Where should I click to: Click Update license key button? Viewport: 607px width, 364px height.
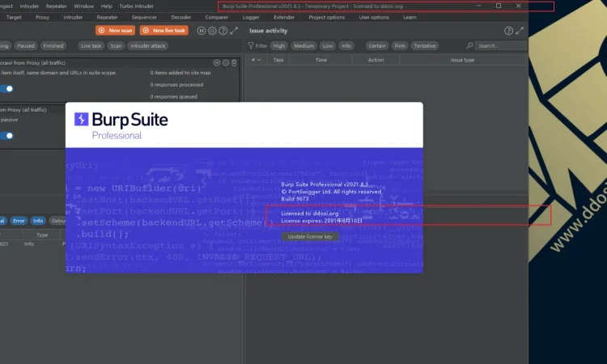[x=310, y=236]
